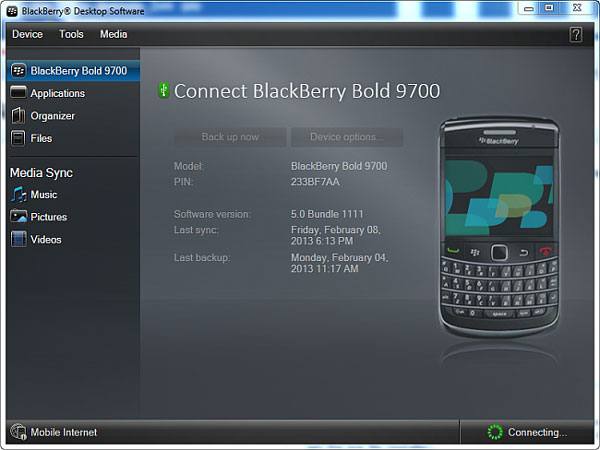Click the spinning Connecting status icon

point(492,432)
